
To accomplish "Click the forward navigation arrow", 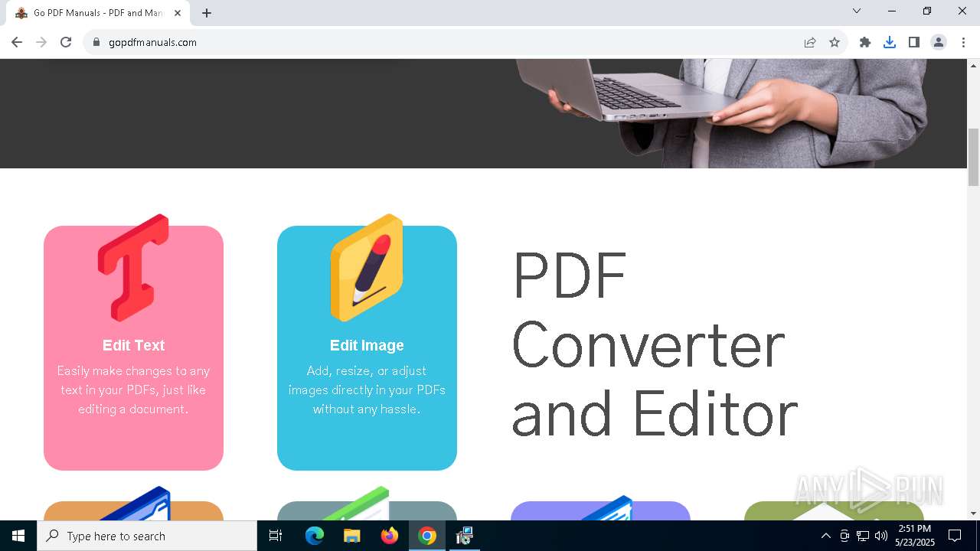I will (x=41, y=42).
